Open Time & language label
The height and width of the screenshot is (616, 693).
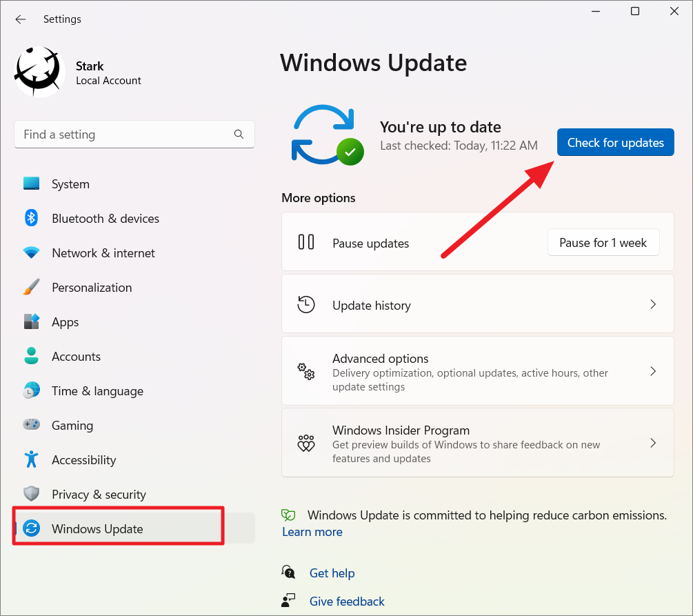point(97,391)
